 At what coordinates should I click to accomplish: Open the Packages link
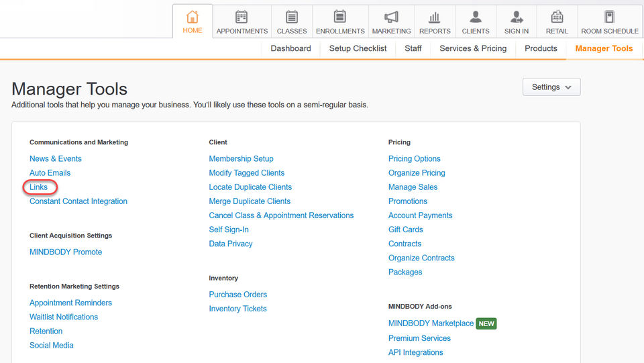click(x=405, y=272)
